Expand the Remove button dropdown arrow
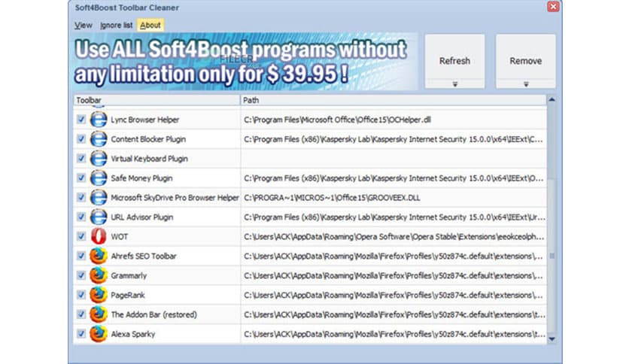 (x=526, y=84)
